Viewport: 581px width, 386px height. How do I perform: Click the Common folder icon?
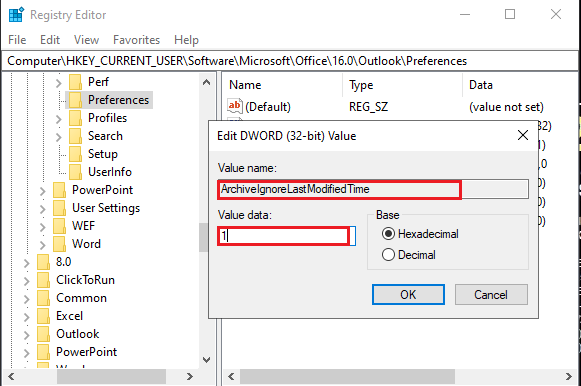click(x=43, y=298)
